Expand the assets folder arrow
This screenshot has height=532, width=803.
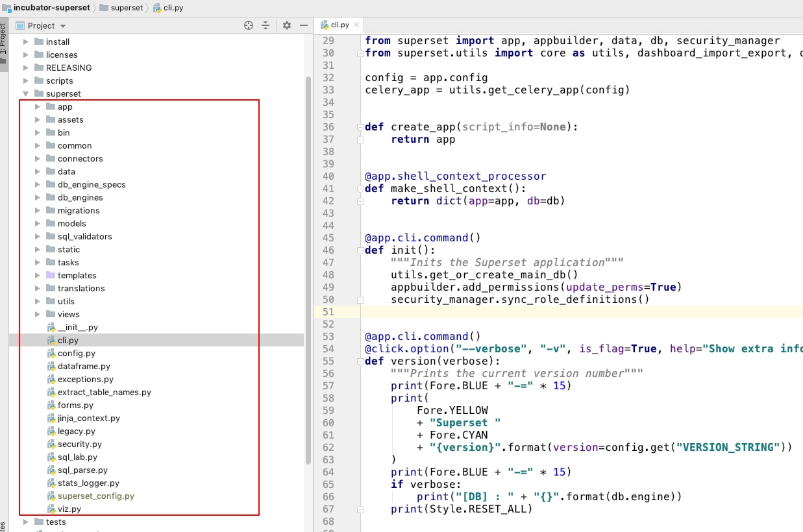click(38, 119)
